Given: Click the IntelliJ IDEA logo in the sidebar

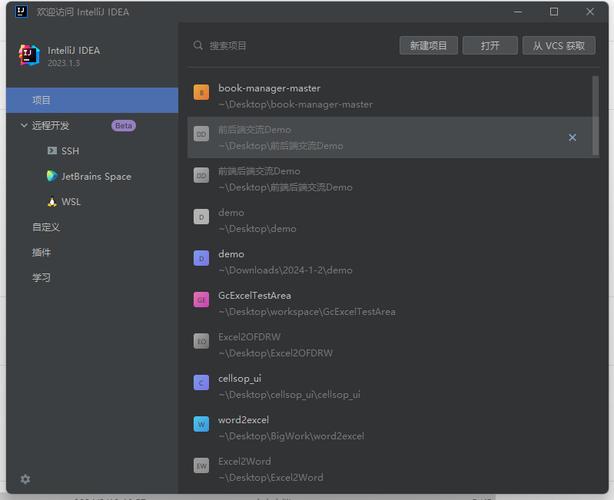Looking at the screenshot, I should point(29,55).
